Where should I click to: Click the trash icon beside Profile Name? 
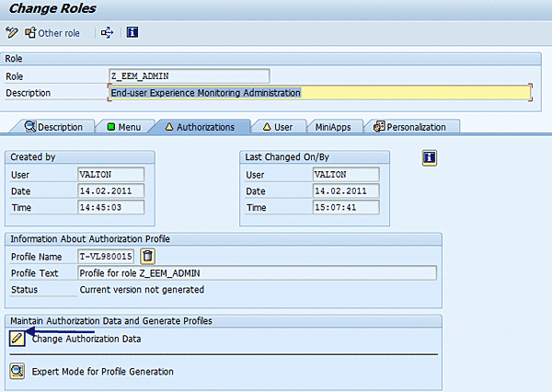147,256
